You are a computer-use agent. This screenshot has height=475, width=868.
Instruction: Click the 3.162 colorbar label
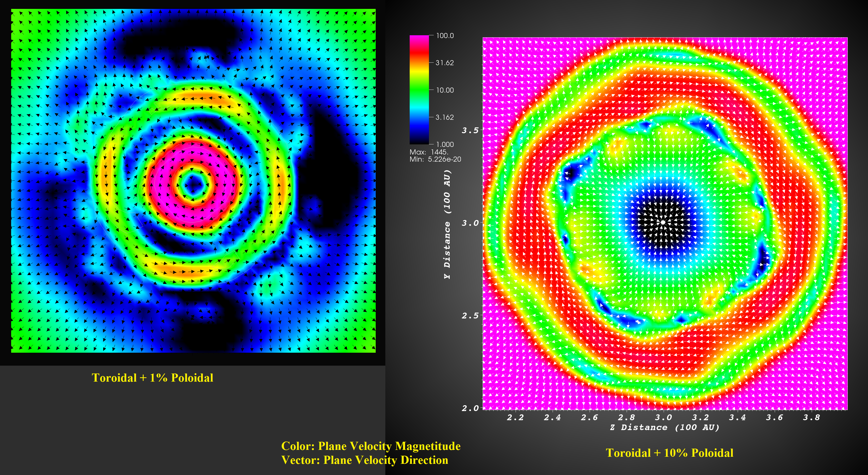445,117
